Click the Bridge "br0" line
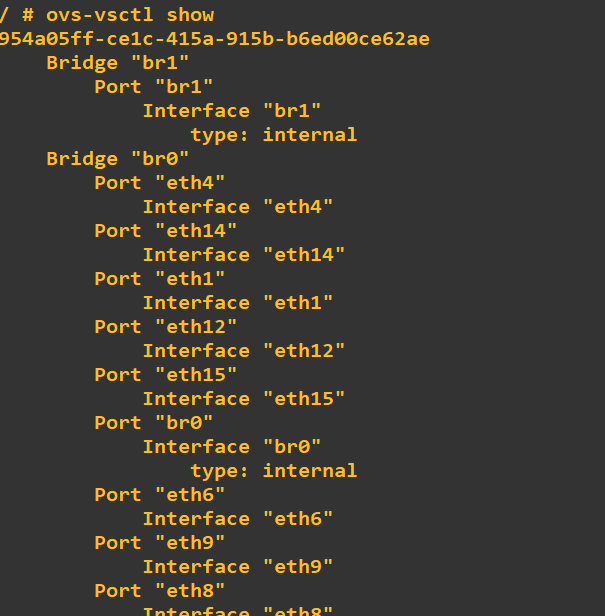 (x=118, y=159)
